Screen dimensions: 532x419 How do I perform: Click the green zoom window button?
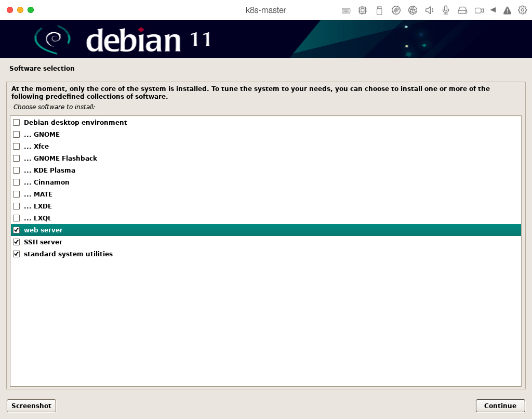coord(31,10)
